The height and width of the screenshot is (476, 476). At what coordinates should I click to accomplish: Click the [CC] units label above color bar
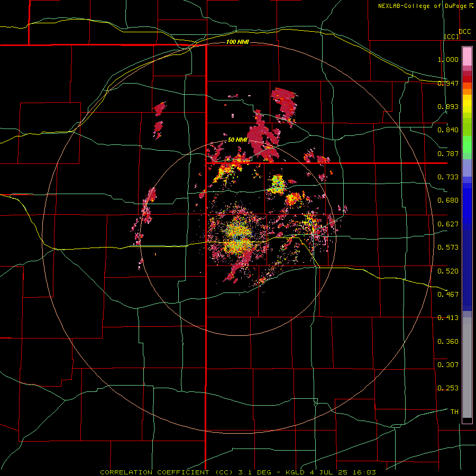pyautogui.click(x=452, y=36)
